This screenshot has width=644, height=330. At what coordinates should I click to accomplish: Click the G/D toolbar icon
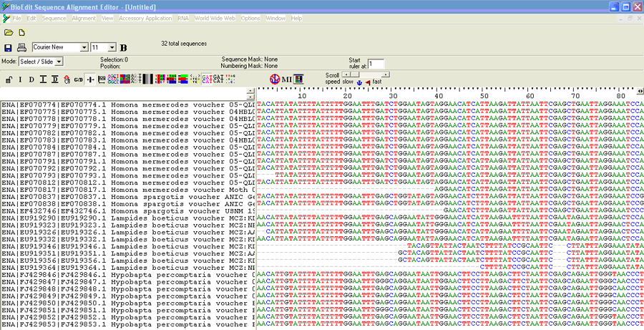pyautogui.click(x=78, y=79)
